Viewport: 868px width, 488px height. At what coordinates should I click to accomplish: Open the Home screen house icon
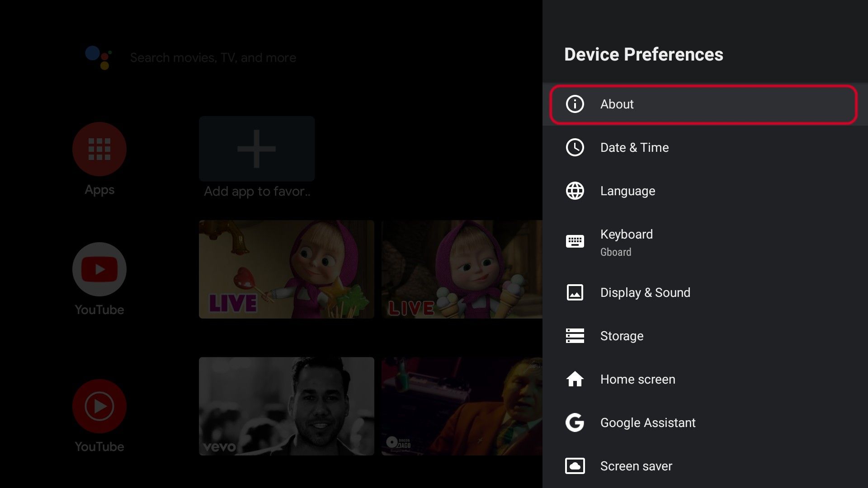point(575,379)
